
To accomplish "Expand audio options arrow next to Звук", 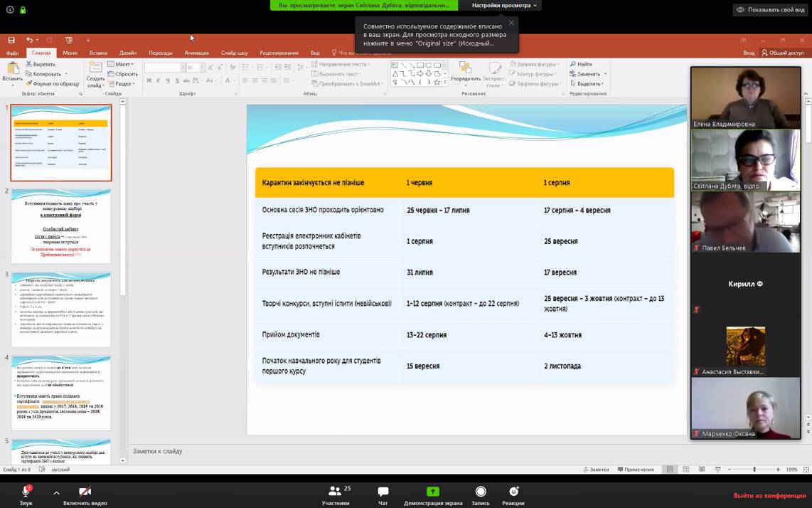I will pos(56,492).
